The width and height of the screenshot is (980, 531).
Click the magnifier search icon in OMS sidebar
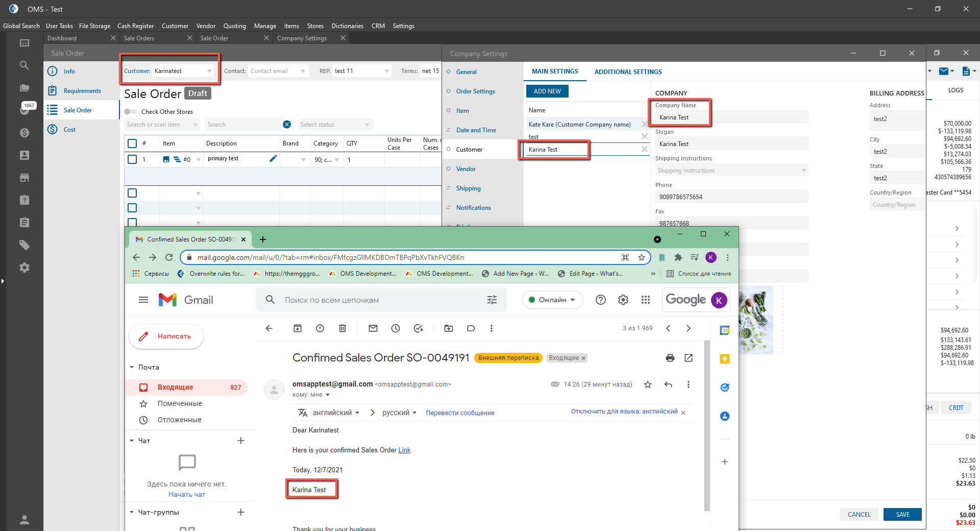[24, 65]
